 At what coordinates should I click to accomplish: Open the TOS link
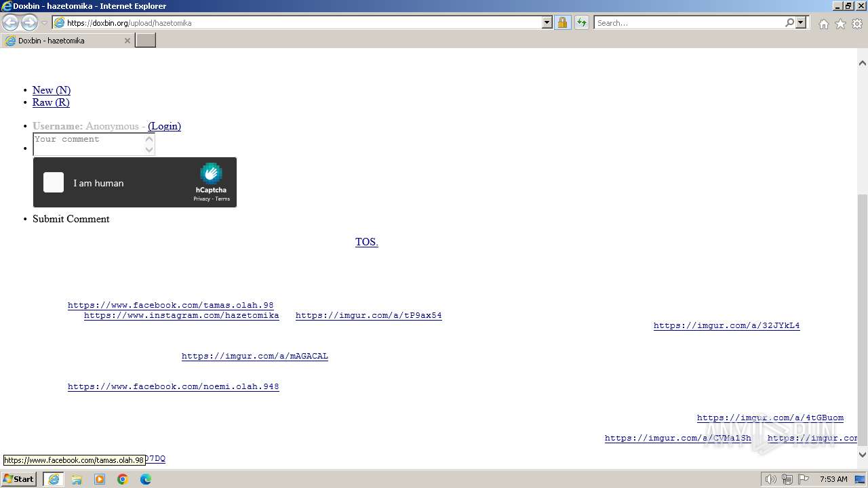[x=366, y=242]
